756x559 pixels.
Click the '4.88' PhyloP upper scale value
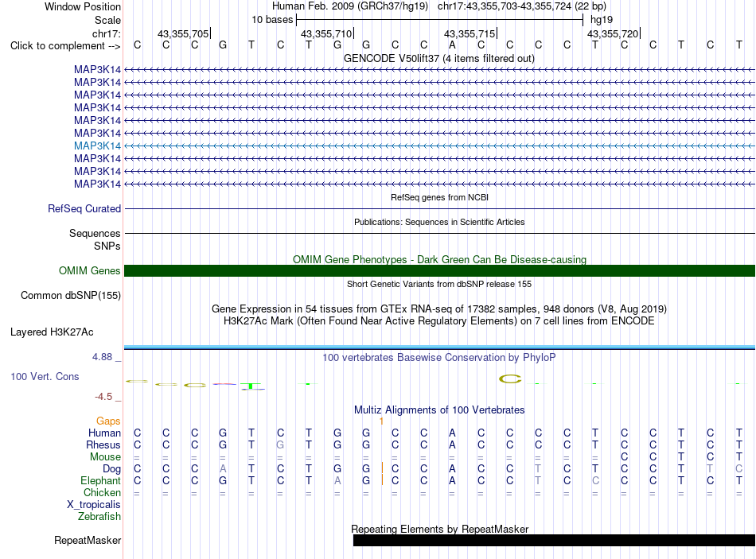(x=102, y=357)
